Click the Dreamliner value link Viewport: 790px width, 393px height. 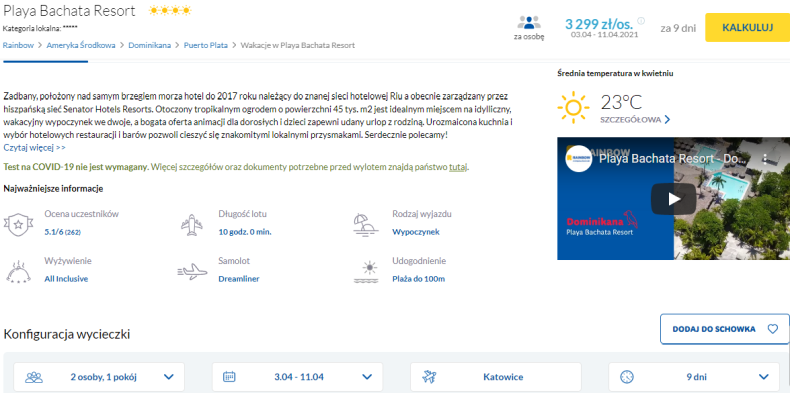point(239,279)
